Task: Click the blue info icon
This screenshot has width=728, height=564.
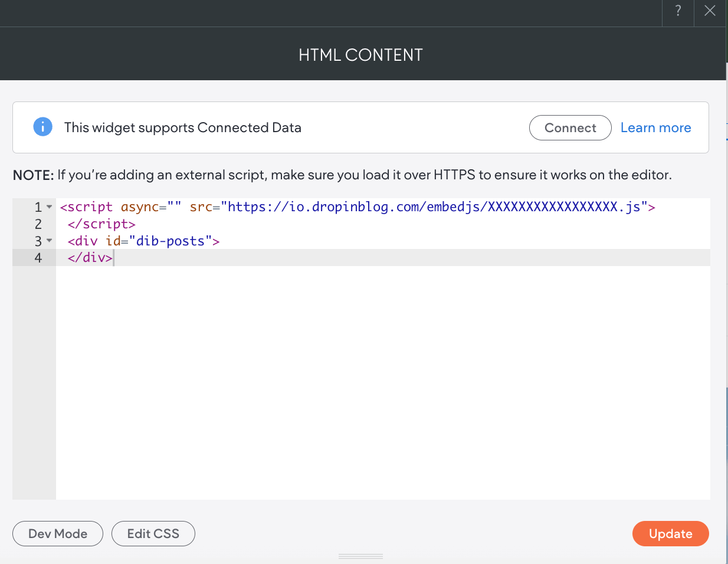Action: (42, 127)
